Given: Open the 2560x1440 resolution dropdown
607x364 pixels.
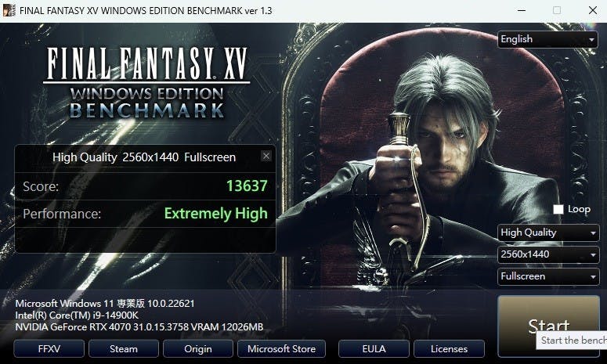Looking at the screenshot, I should [x=548, y=254].
